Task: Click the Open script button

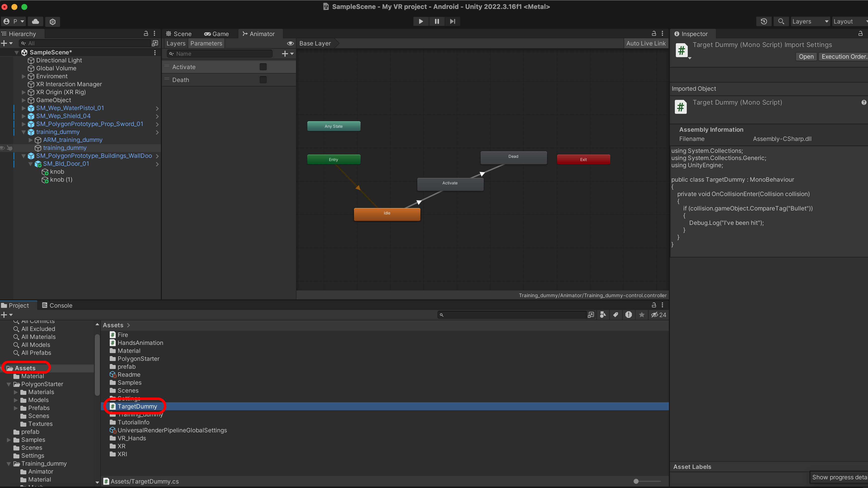Action: coord(806,56)
